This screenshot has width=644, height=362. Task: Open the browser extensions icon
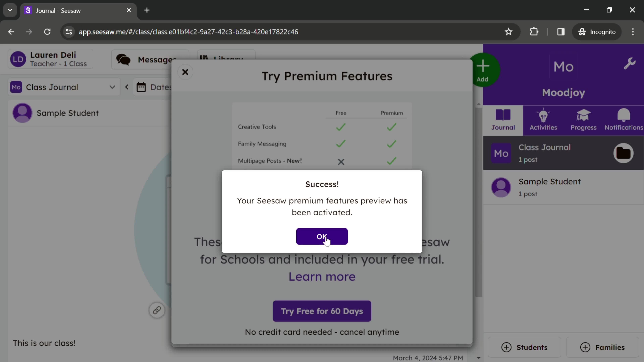[x=534, y=32]
